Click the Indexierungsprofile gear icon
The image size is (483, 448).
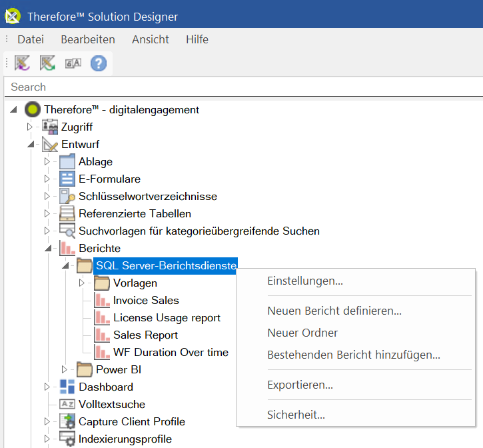[x=67, y=439]
